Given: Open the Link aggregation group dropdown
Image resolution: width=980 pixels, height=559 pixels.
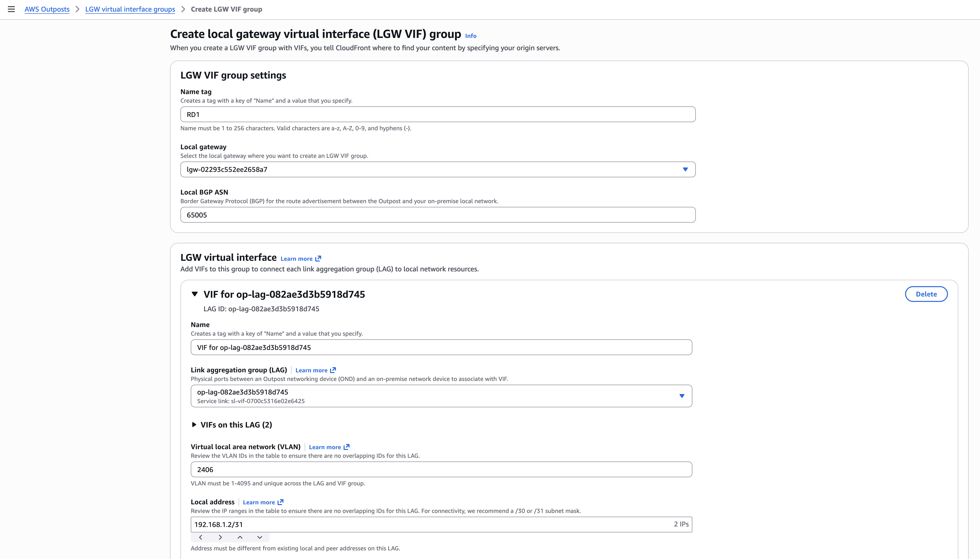Looking at the screenshot, I should 682,395.
